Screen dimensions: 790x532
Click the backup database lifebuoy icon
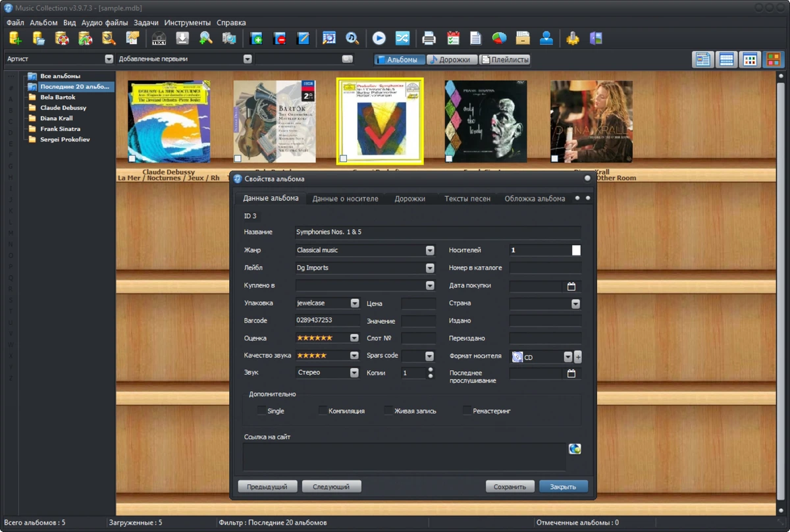pyautogui.click(x=62, y=38)
